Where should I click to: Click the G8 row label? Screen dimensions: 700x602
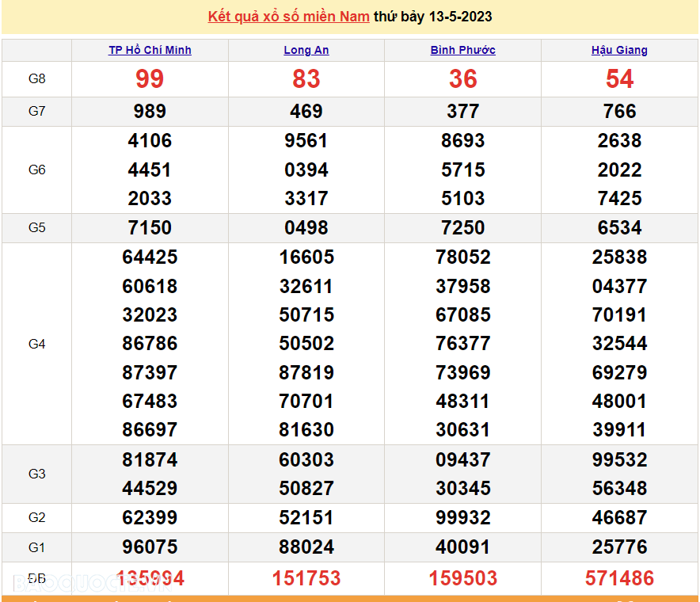(37, 79)
